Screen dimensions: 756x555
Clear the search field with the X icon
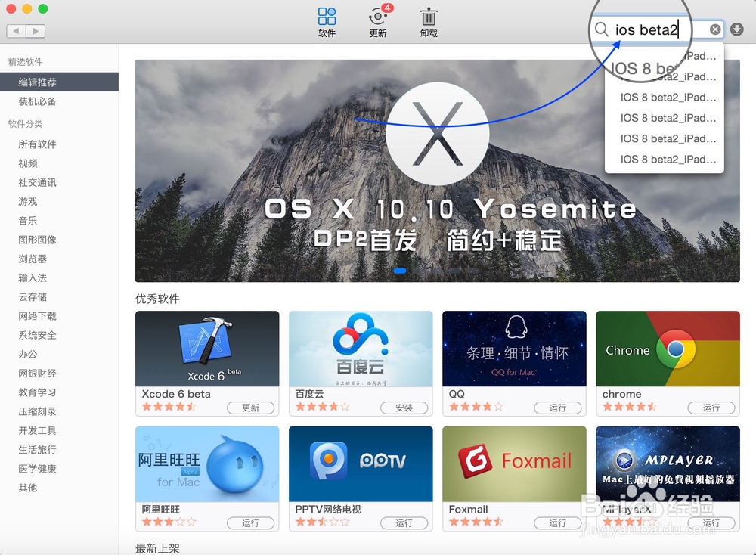715,29
